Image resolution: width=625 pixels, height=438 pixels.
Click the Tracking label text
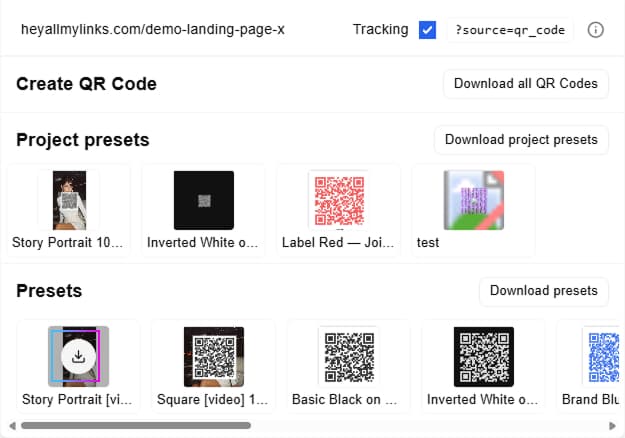point(381,30)
